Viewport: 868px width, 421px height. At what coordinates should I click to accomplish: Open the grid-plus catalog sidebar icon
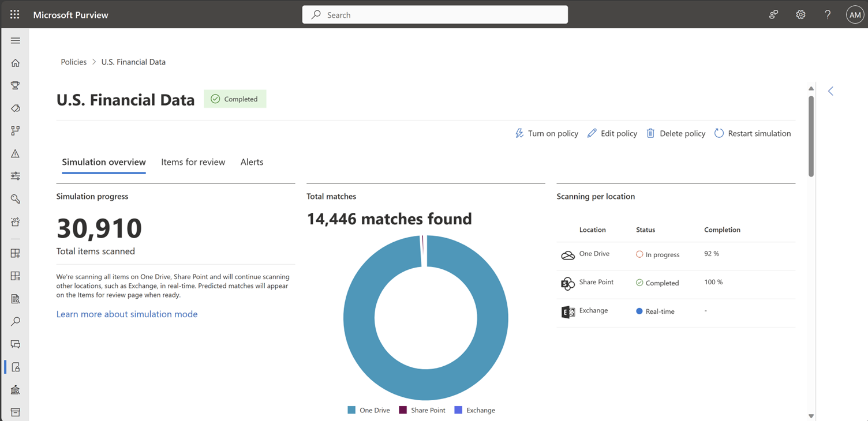click(16, 253)
